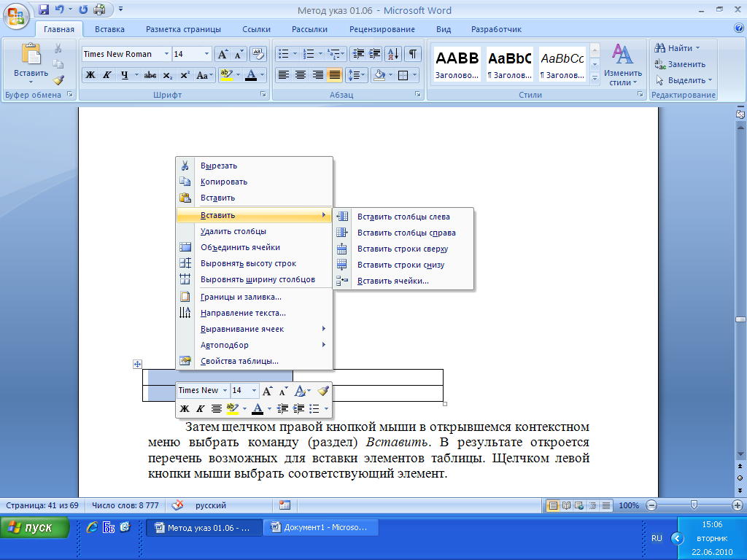
Task: Choose Вставить столбцы справа from submenu
Action: [403, 233]
